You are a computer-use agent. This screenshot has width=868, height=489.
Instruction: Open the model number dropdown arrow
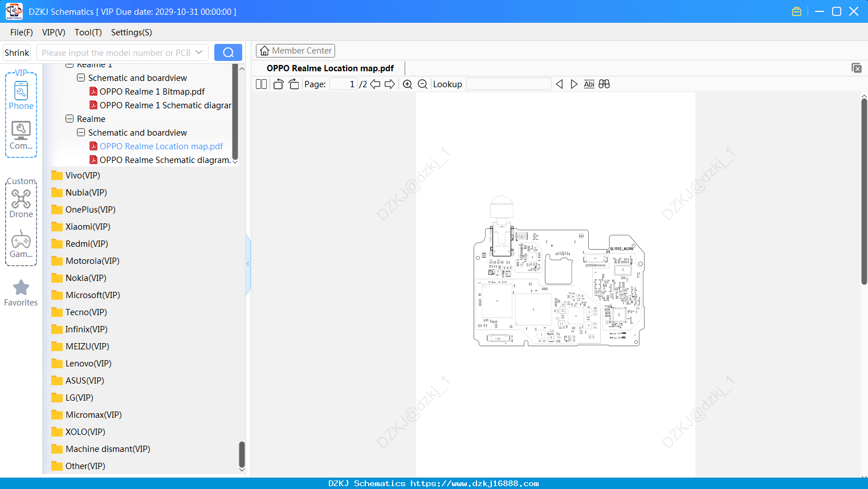[x=199, y=52]
